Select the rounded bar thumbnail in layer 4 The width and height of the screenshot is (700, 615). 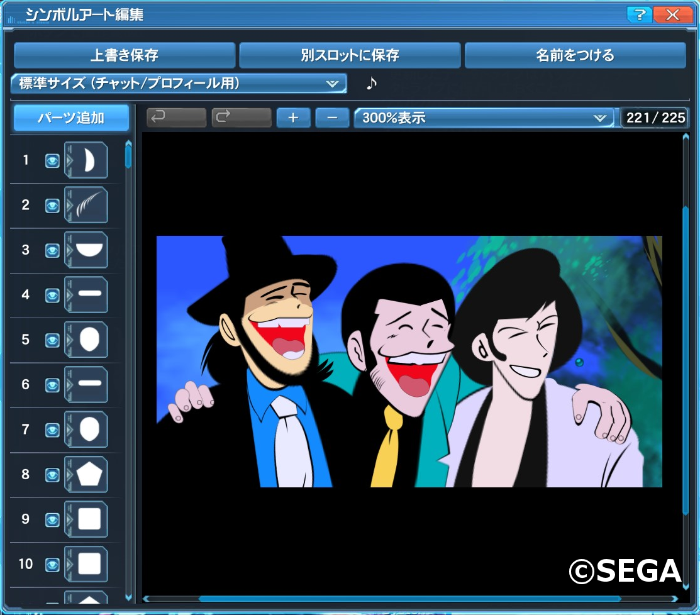90,294
